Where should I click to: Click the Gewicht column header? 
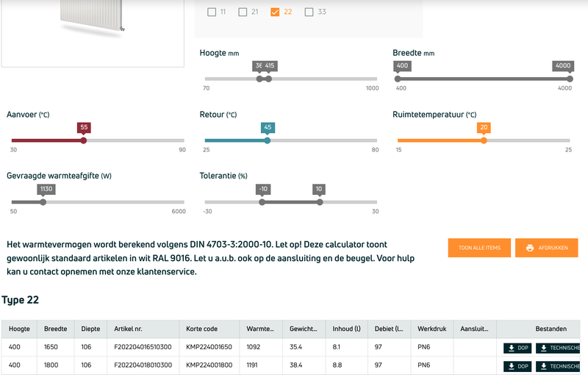[304, 329]
